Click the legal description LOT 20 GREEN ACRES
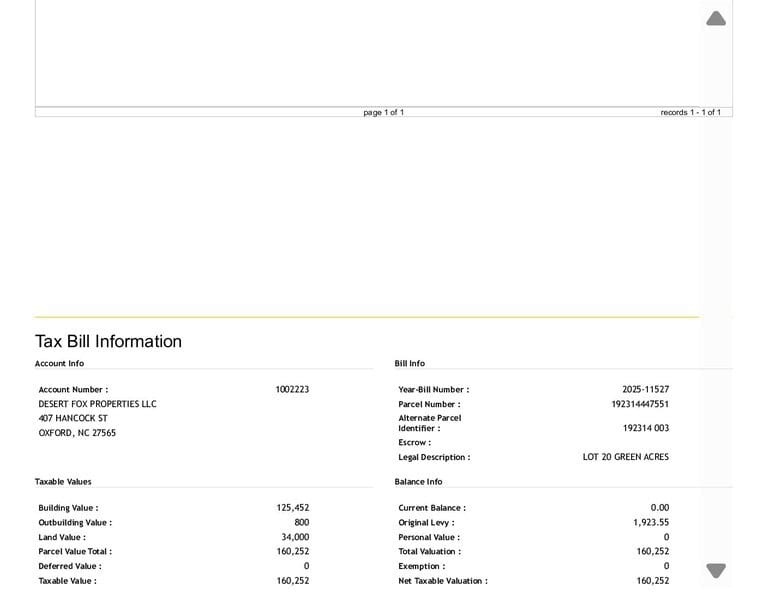Image resolution: width=768 pixels, height=593 pixels. coord(626,457)
